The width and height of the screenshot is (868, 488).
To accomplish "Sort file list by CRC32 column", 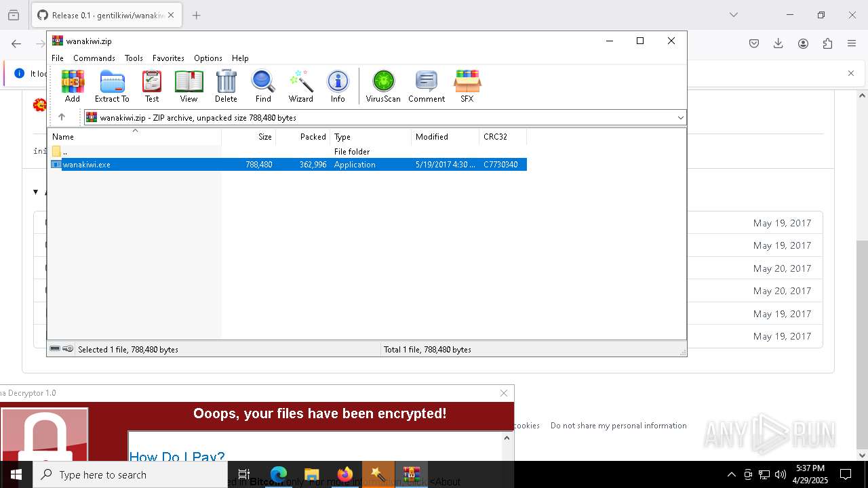I will (x=503, y=136).
